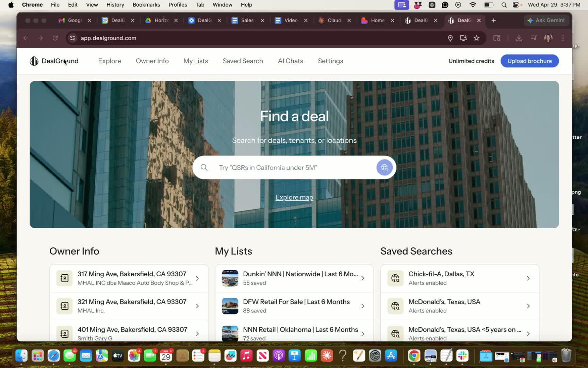Open Saved Search nav item
The width and height of the screenshot is (588, 368).
[x=243, y=61]
